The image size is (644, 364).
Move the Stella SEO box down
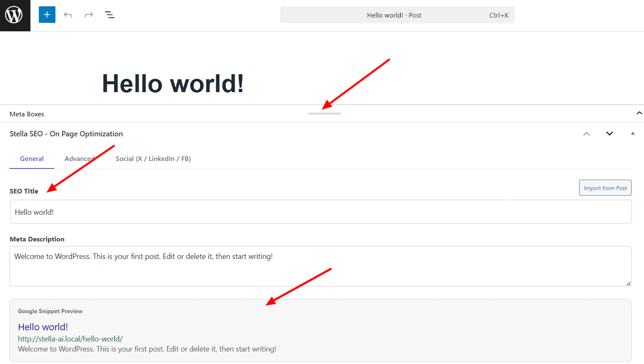pos(609,134)
